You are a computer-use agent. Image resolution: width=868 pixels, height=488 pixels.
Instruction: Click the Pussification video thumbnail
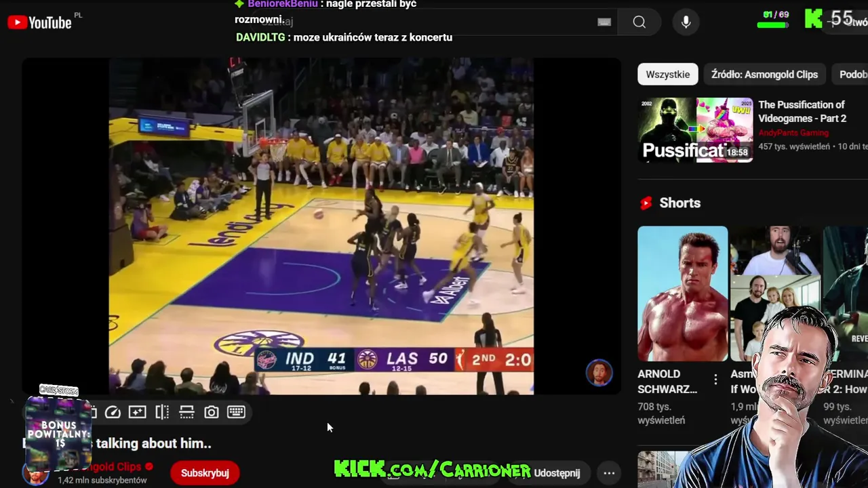click(x=695, y=130)
